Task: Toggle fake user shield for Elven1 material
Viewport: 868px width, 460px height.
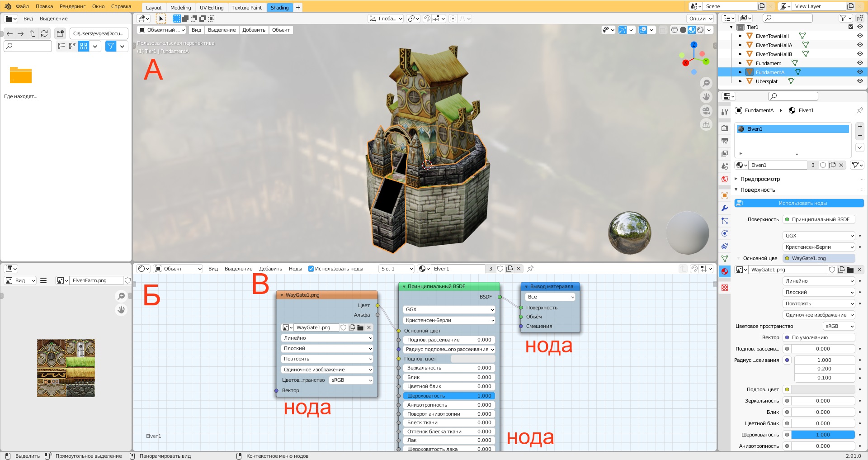Action: click(x=823, y=165)
